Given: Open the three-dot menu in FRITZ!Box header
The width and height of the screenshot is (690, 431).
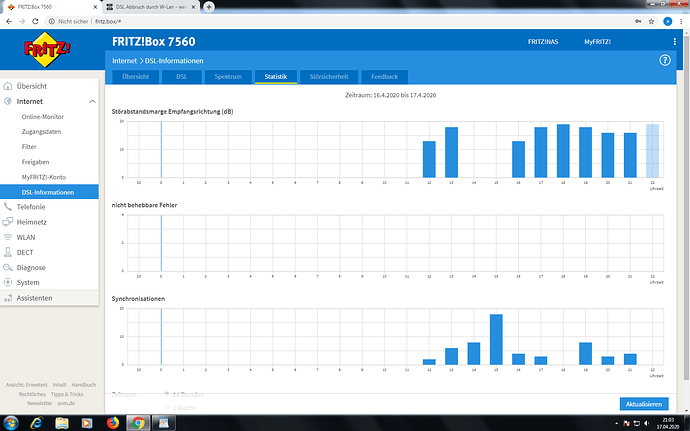Looking at the screenshot, I should 674,41.
